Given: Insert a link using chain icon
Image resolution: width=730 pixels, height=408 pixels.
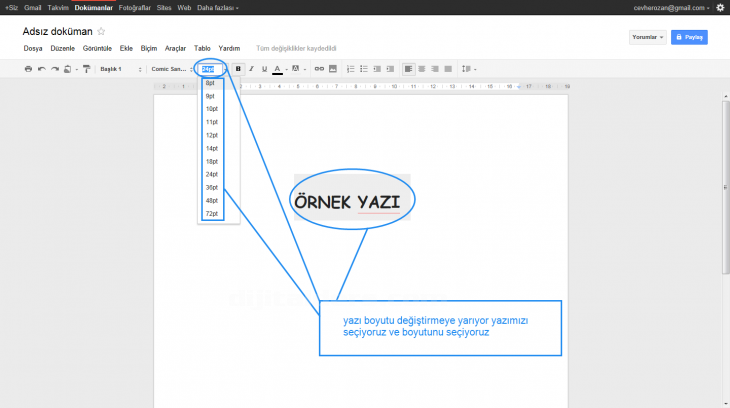Looking at the screenshot, I should [x=319, y=69].
